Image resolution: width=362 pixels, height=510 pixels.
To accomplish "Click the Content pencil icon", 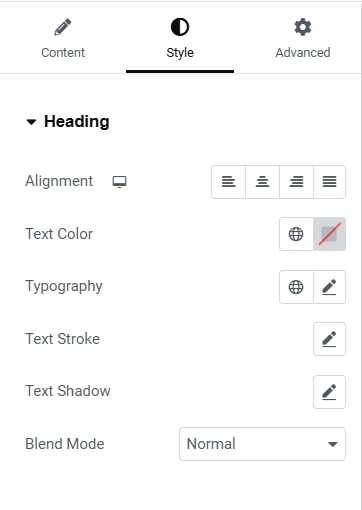I will coord(63,27).
